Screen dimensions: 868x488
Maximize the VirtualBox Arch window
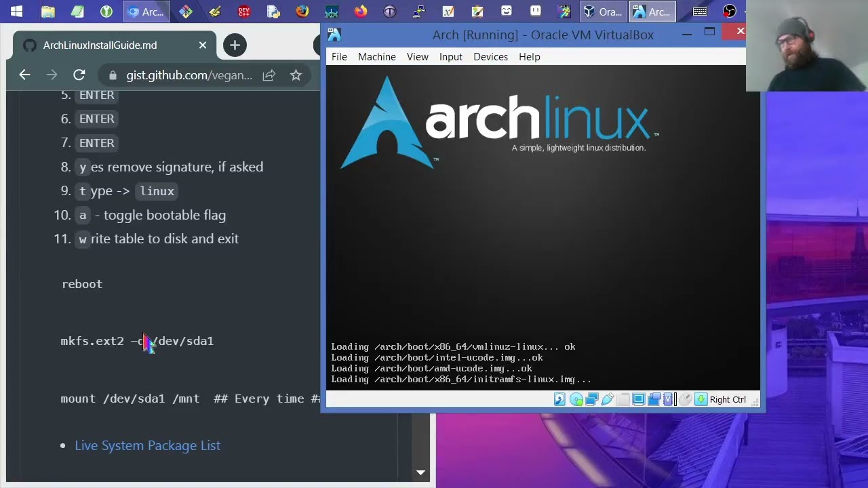click(709, 32)
